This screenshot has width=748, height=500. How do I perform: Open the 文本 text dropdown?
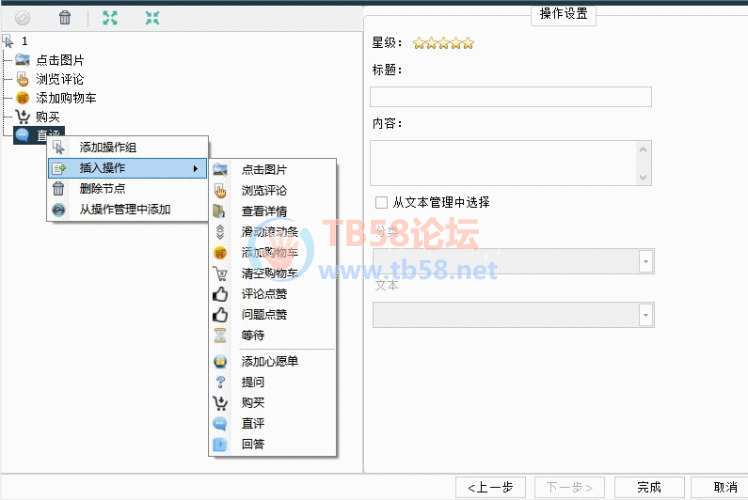(x=646, y=315)
